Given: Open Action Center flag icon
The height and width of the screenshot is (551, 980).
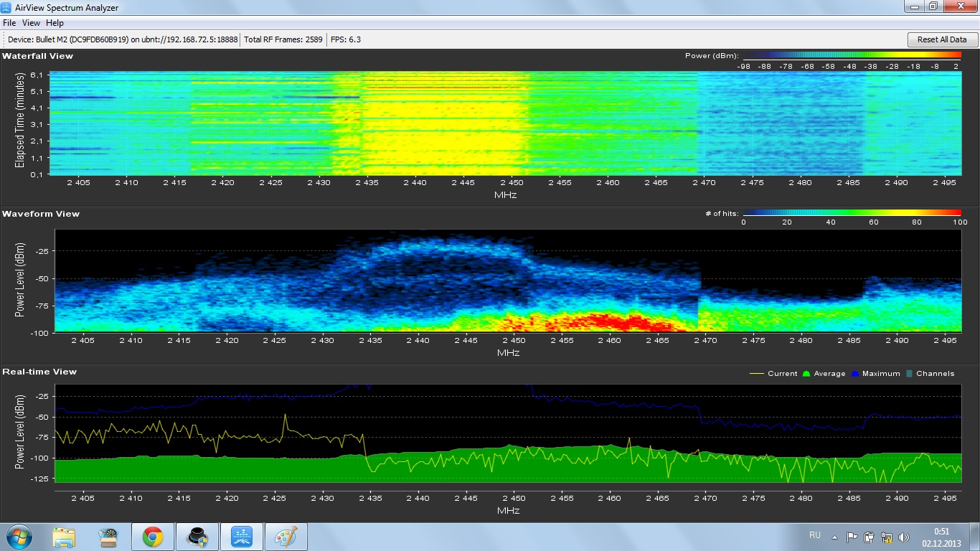Looking at the screenshot, I should pos(852,537).
